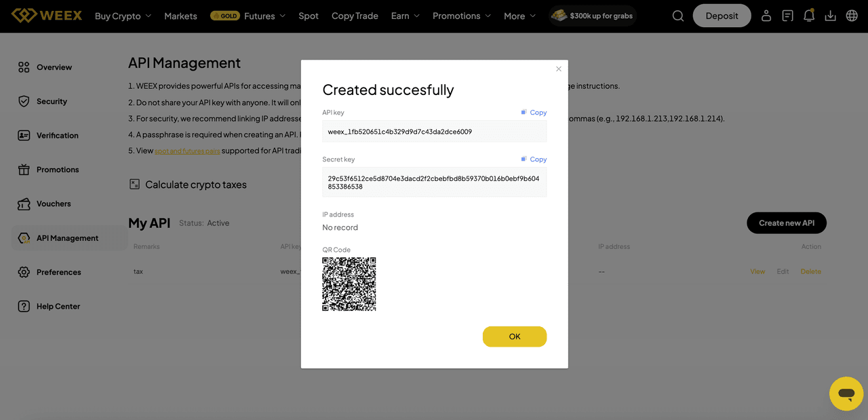868x420 pixels.
Task: Close the Created successfully dialog
Action: (559, 69)
